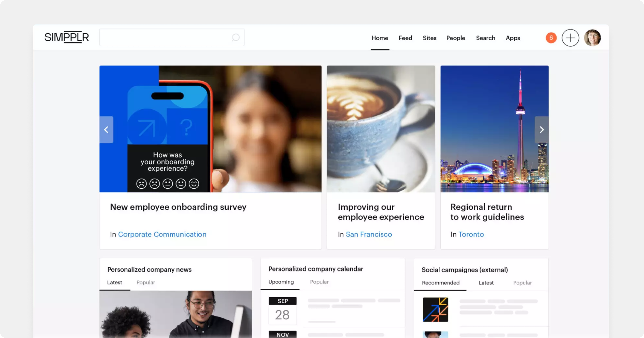Click the SEP 28 calendar date
The width and height of the screenshot is (644, 338).
(x=283, y=311)
